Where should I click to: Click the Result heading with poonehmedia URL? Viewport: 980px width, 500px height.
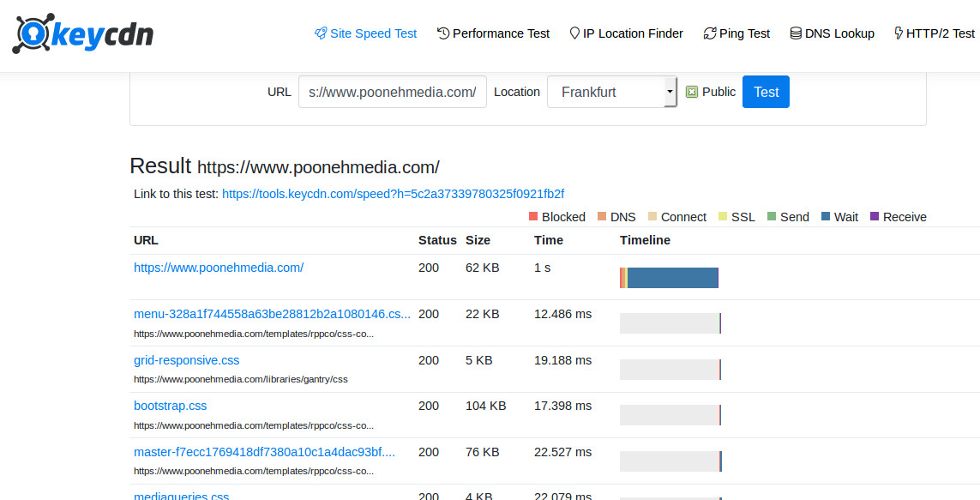pyautogui.click(x=285, y=166)
